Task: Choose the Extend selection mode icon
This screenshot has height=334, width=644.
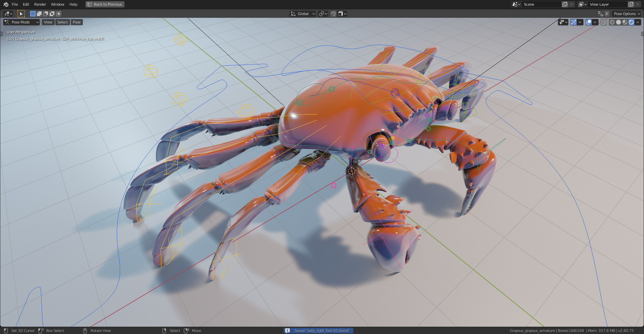Action: click(x=39, y=14)
